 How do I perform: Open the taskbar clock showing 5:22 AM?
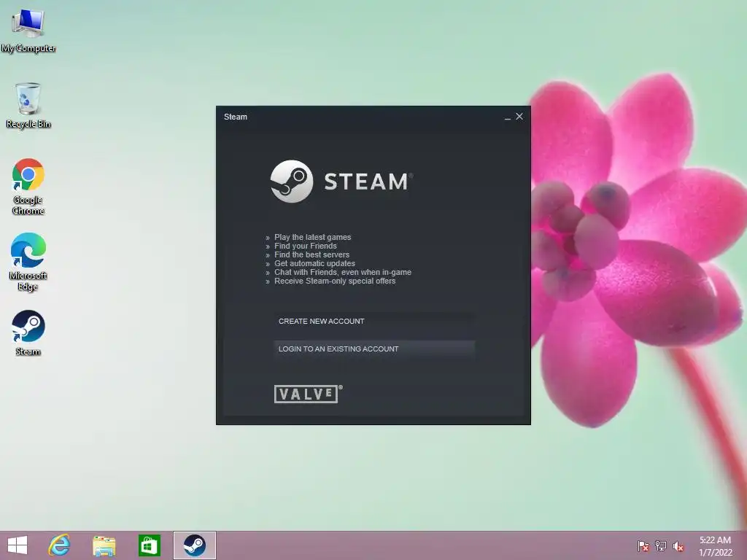point(715,545)
